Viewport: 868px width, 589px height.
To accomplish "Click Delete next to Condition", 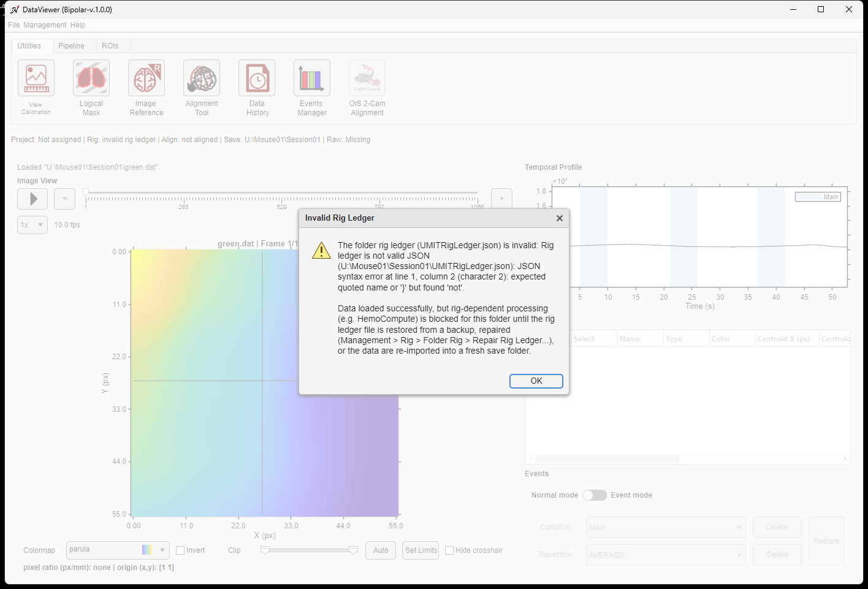I will [x=777, y=527].
